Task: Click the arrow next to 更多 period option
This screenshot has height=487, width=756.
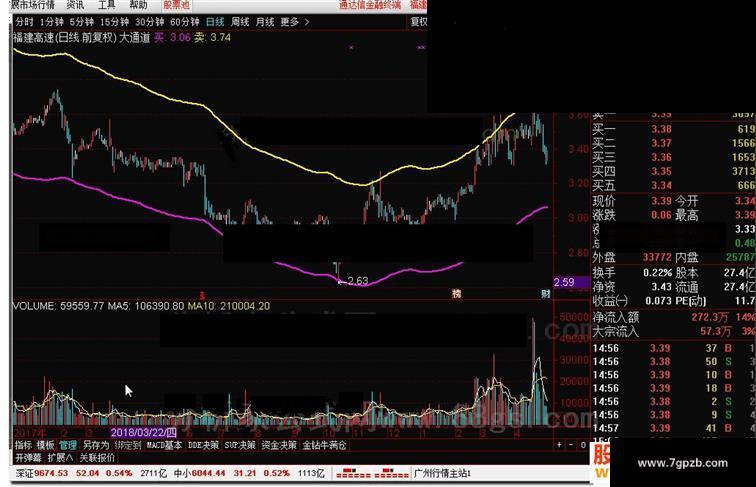Action: tap(307, 22)
